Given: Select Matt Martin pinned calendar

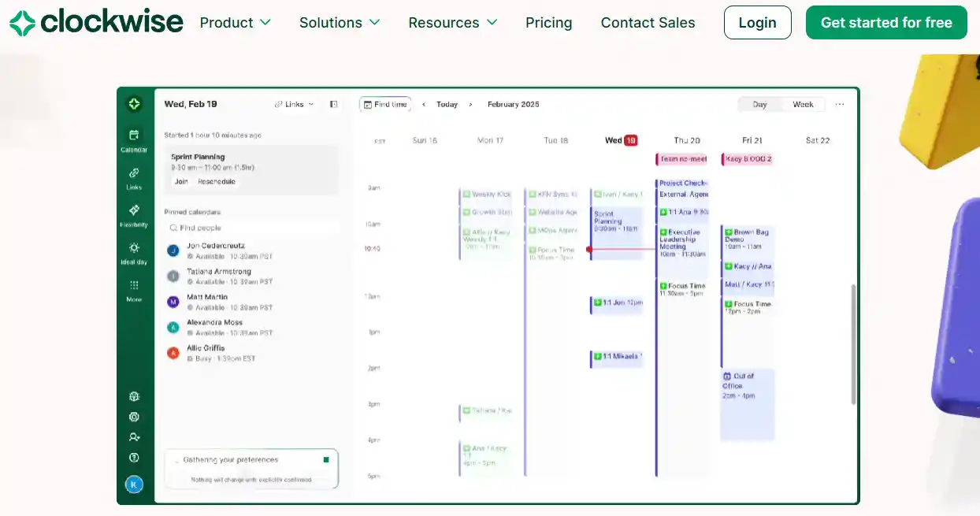Looking at the screenshot, I should tap(251, 302).
